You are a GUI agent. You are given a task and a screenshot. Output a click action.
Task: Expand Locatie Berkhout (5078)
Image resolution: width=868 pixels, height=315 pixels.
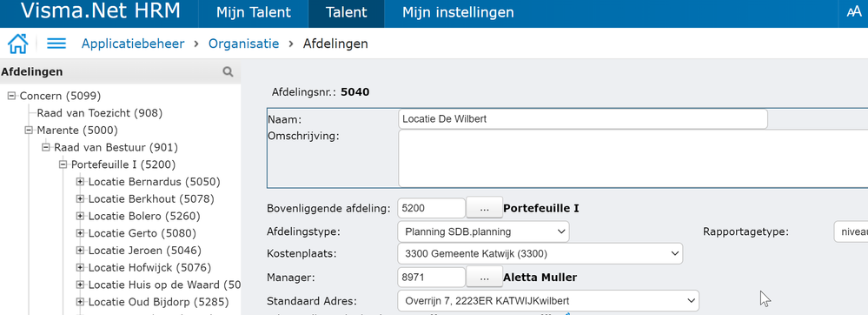(80, 198)
